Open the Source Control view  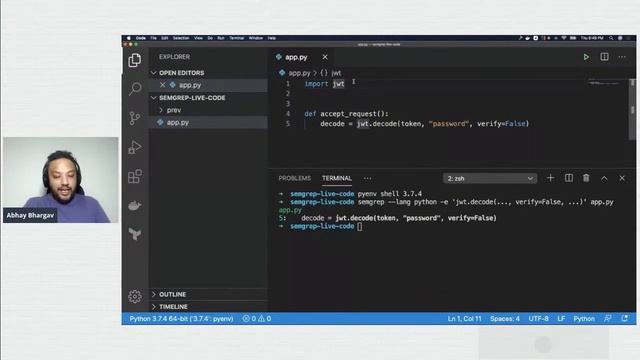(135, 118)
